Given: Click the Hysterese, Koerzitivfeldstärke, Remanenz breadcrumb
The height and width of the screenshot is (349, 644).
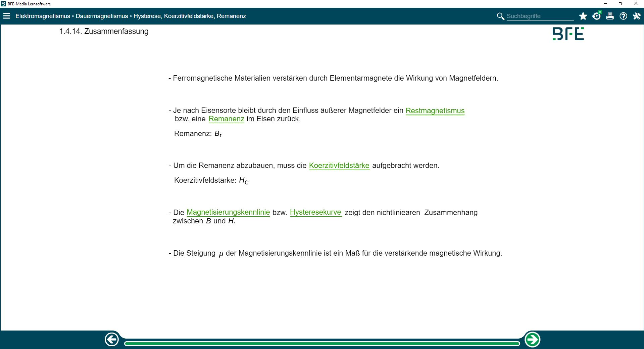Looking at the screenshot, I should [x=190, y=16].
